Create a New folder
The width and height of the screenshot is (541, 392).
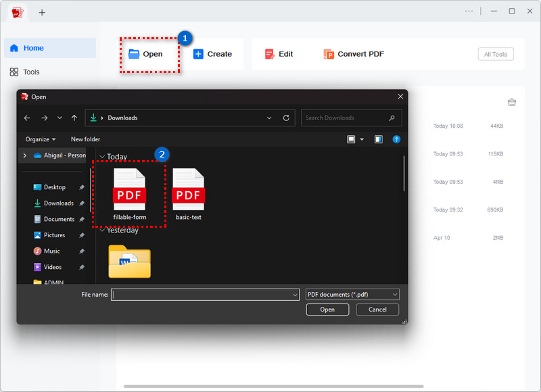pyautogui.click(x=85, y=139)
